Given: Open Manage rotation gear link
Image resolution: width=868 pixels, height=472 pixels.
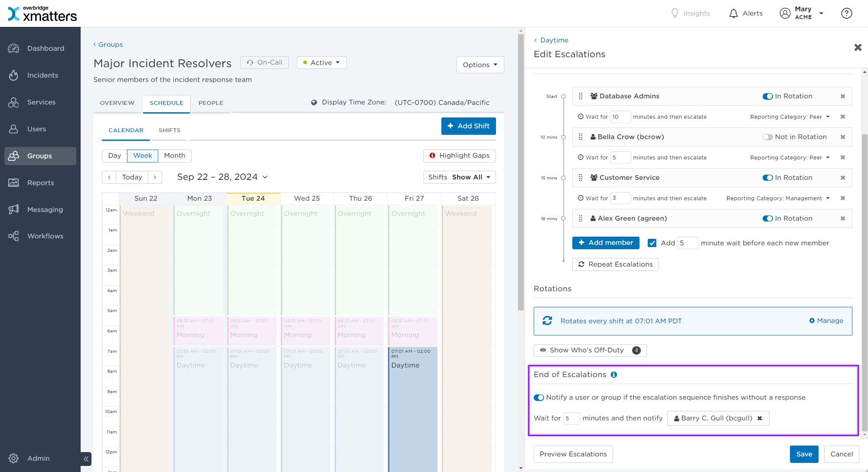Looking at the screenshot, I should coord(826,321).
